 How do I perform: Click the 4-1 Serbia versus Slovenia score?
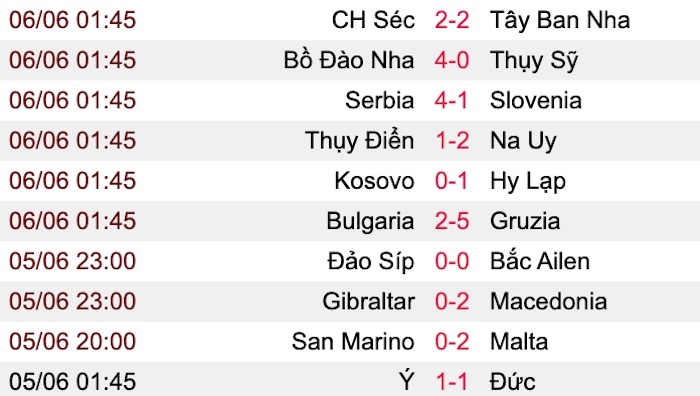coord(451,100)
